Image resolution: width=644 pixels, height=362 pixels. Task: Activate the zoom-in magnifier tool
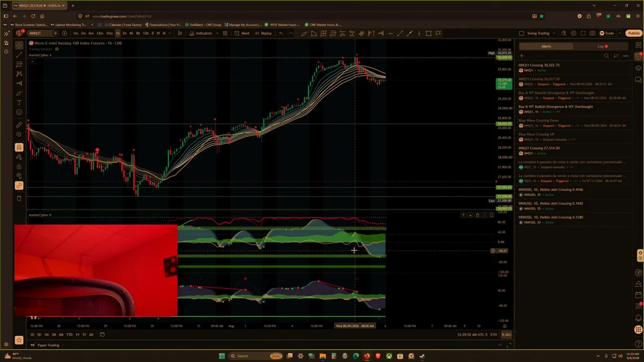tap(19, 134)
